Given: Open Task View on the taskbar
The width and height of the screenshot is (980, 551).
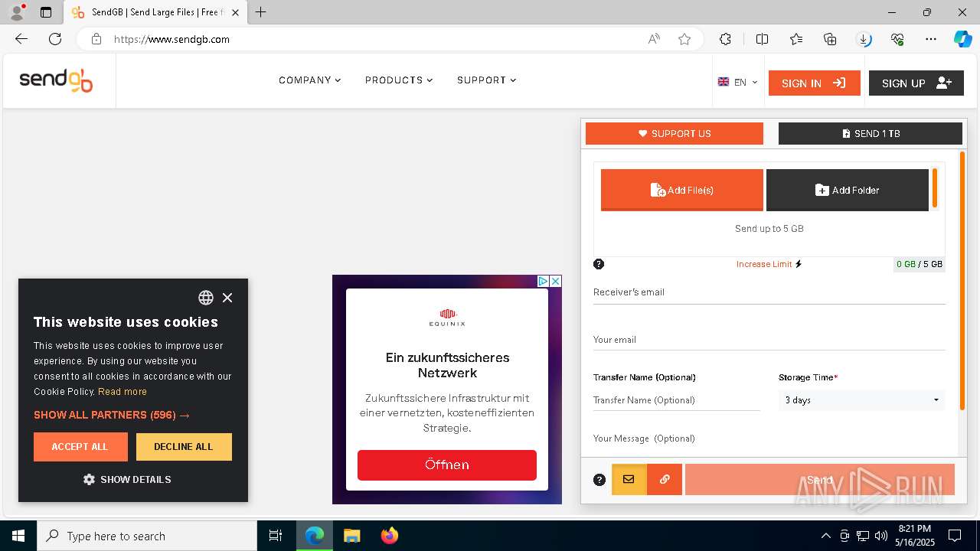Looking at the screenshot, I should 276,536.
